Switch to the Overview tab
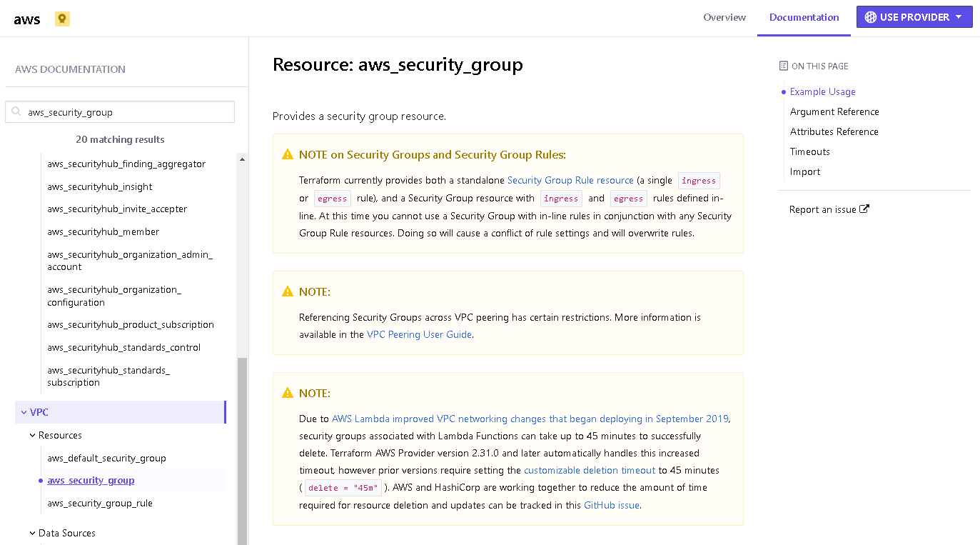The image size is (980, 545). [x=724, y=17]
